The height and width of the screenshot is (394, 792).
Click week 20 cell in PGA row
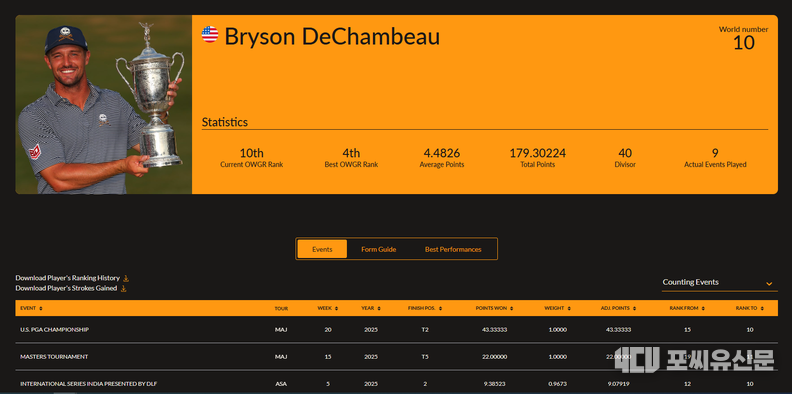(328, 329)
